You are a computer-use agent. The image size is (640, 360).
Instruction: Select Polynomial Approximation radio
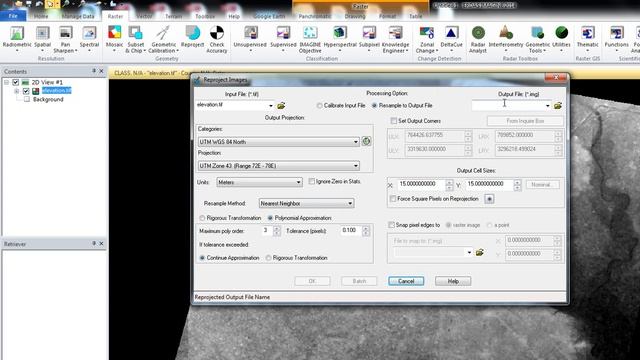270,218
